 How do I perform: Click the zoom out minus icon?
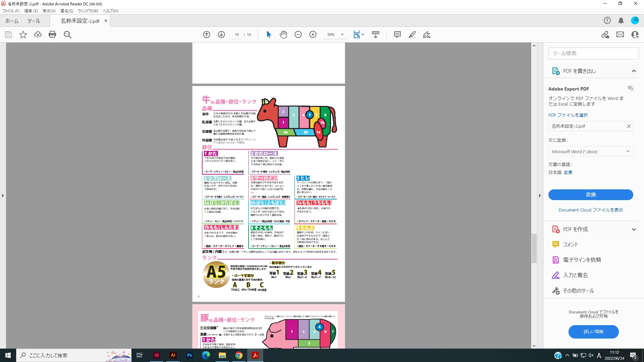click(x=298, y=35)
